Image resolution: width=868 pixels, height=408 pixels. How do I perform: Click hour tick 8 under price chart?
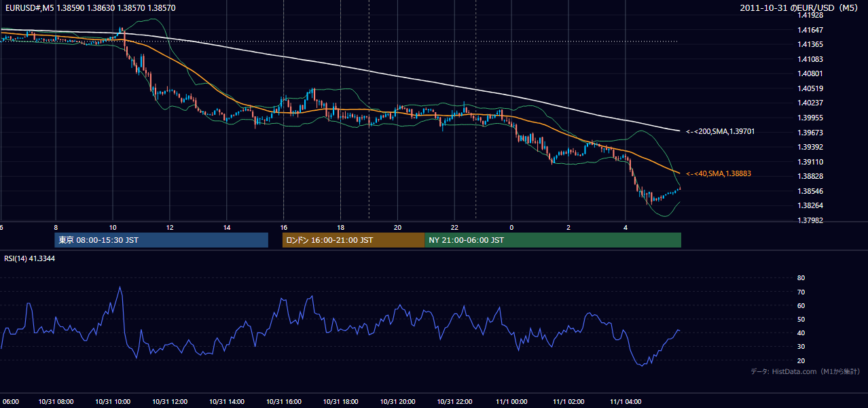click(56, 227)
